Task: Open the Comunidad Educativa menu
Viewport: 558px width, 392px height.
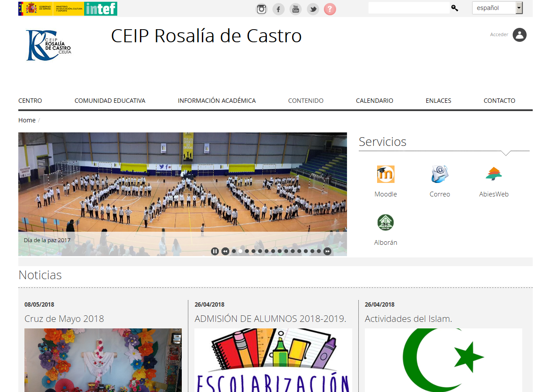Action: (x=110, y=101)
